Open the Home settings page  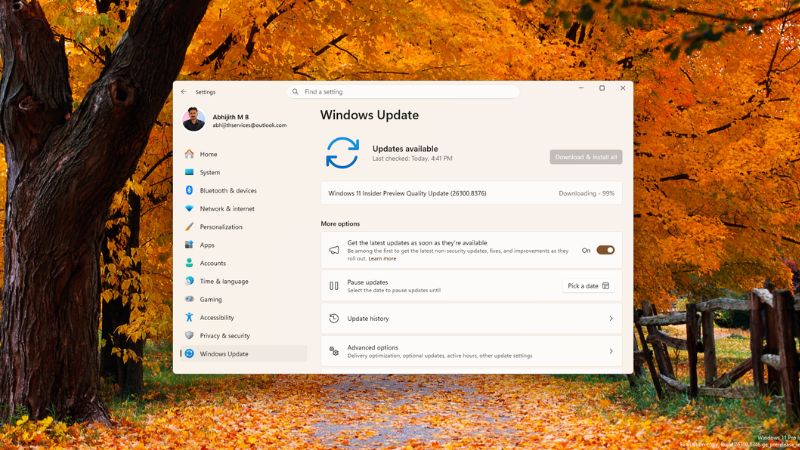click(244, 154)
